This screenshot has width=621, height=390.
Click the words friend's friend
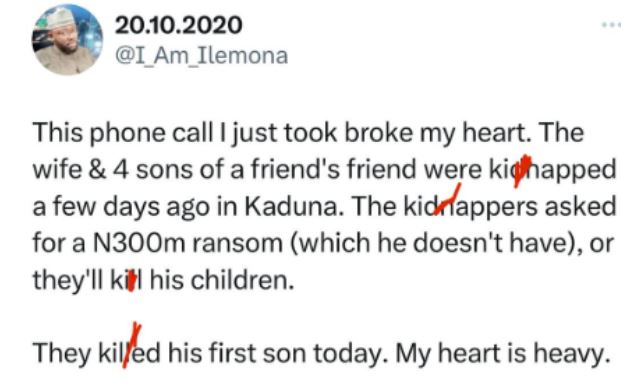click(335, 169)
